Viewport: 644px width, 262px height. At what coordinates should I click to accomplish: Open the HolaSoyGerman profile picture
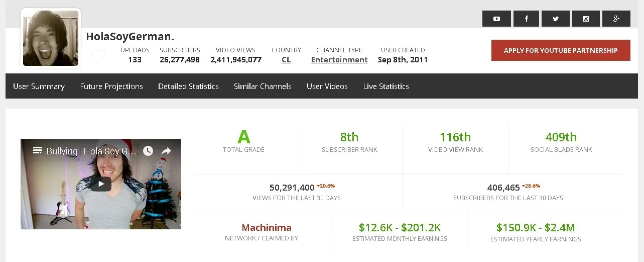click(51, 38)
